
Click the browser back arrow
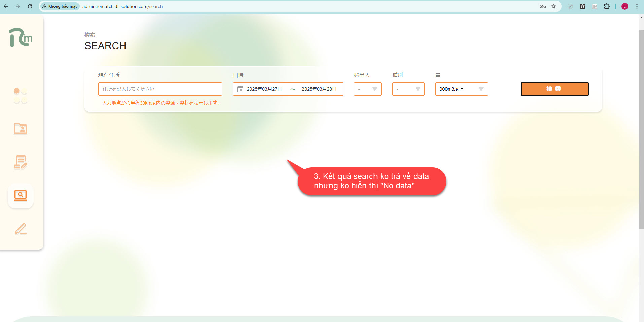[x=6, y=6]
